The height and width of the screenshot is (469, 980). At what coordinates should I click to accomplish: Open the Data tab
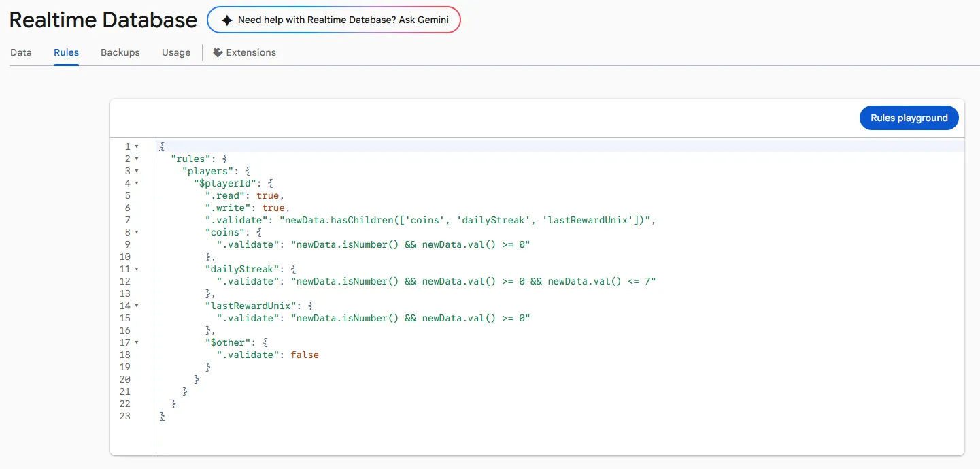click(x=21, y=52)
